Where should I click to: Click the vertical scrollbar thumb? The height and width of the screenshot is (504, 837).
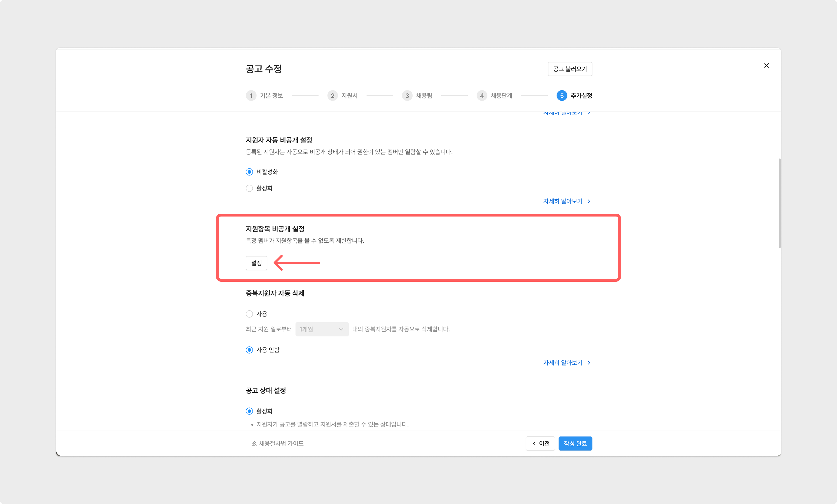[780, 203]
